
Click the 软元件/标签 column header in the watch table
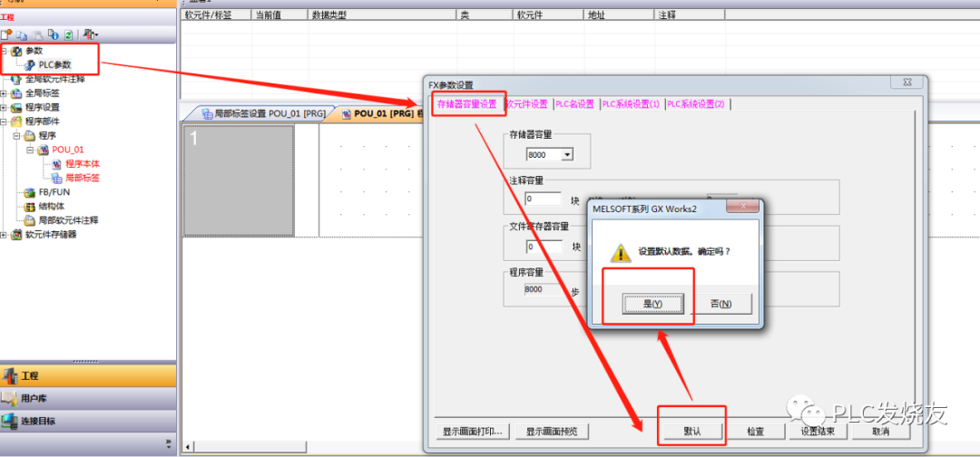pos(216,15)
